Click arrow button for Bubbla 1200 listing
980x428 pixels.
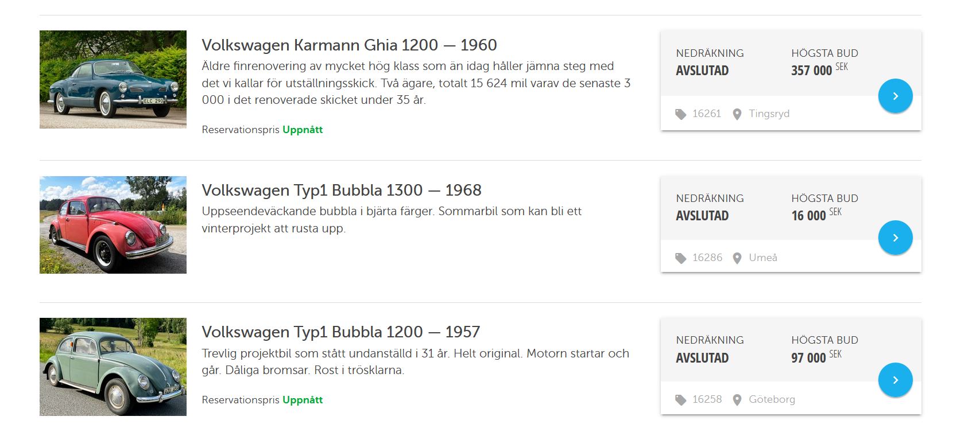[895, 380]
